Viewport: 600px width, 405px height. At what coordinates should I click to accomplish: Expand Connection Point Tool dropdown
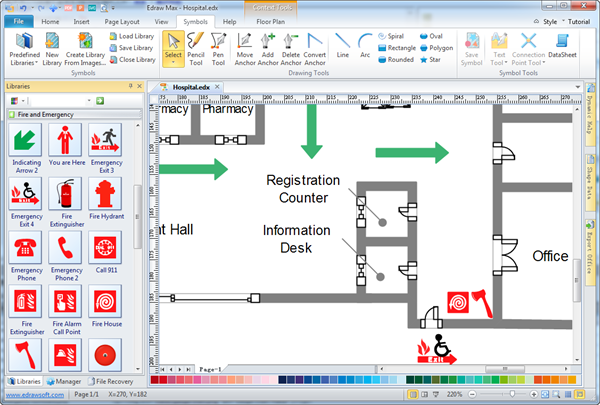coord(543,63)
